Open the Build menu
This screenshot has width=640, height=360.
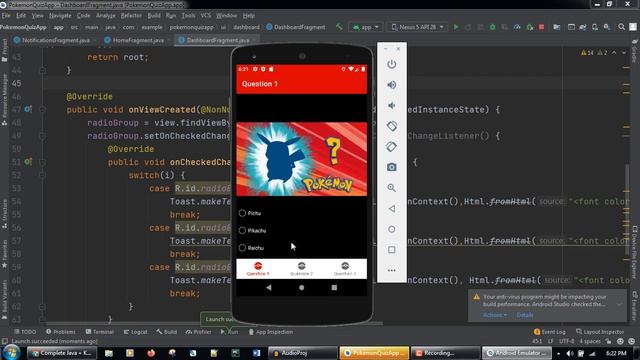coord(154,16)
